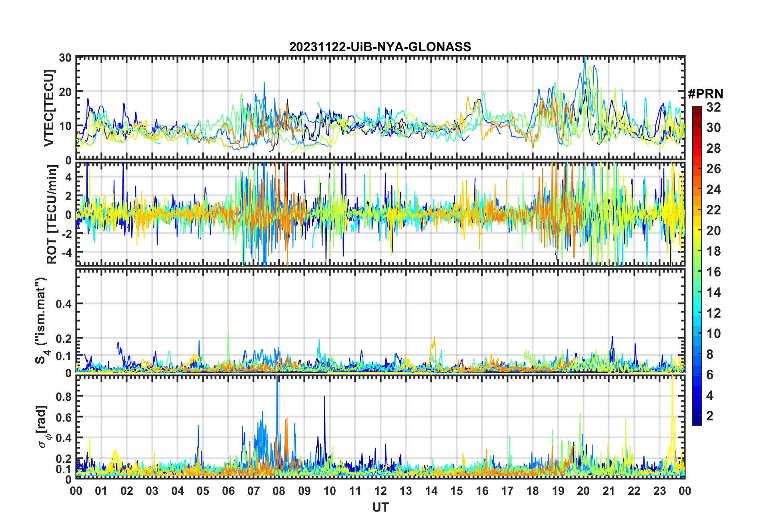Viewport: 761px width, 532px height.
Task: Click the VTEC y-axis tick 30
Action: tap(65, 58)
